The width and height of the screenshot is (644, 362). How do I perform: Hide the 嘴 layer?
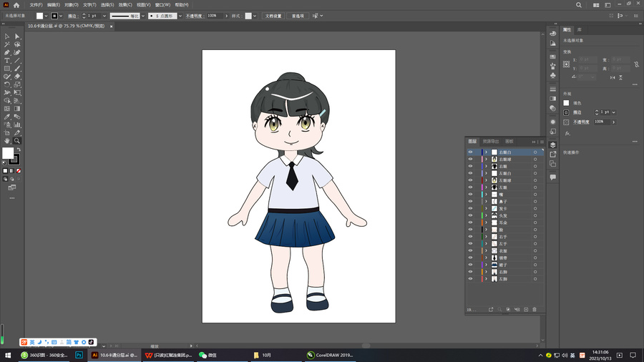[470, 195]
